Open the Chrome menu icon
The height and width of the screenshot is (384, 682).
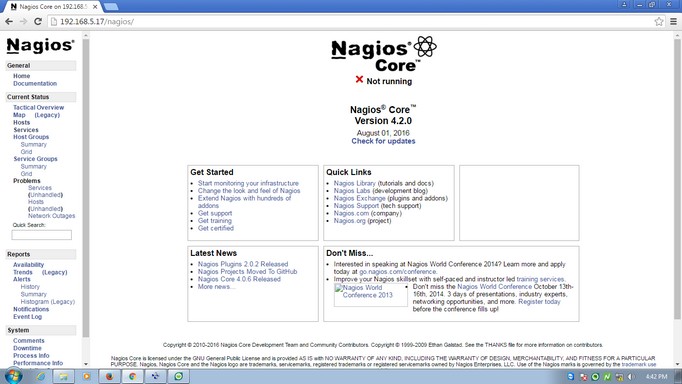(673, 21)
